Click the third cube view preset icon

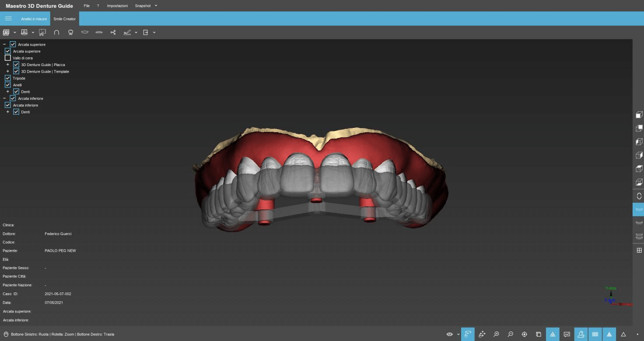click(x=639, y=142)
